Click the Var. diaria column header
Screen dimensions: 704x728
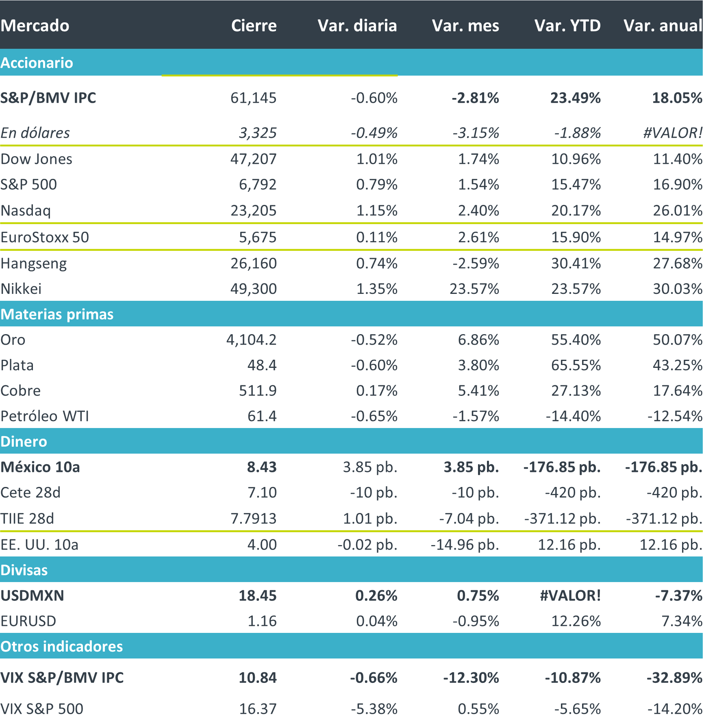point(357,26)
